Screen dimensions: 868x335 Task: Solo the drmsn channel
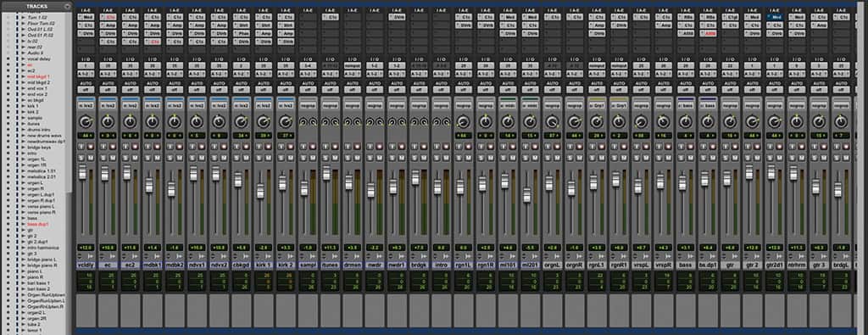click(348, 158)
